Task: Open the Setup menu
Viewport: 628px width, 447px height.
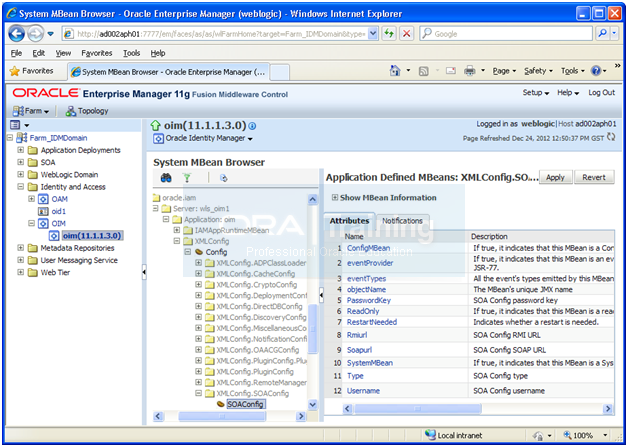Action: (535, 93)
